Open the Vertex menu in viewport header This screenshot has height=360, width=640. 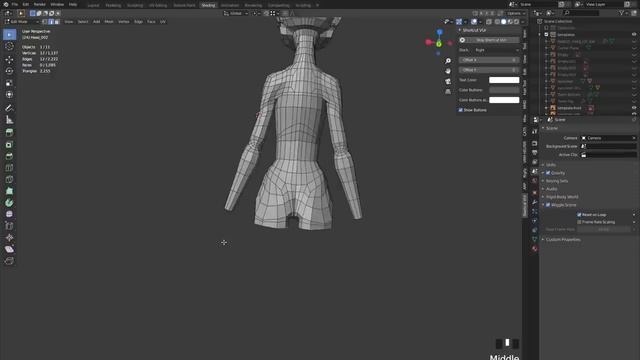pyautogui.click(x=124, y=22)
